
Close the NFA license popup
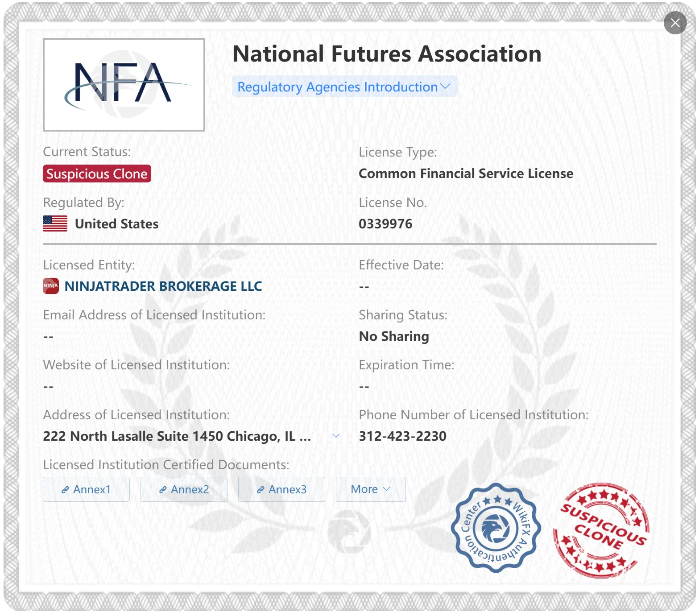pos(675,23)
